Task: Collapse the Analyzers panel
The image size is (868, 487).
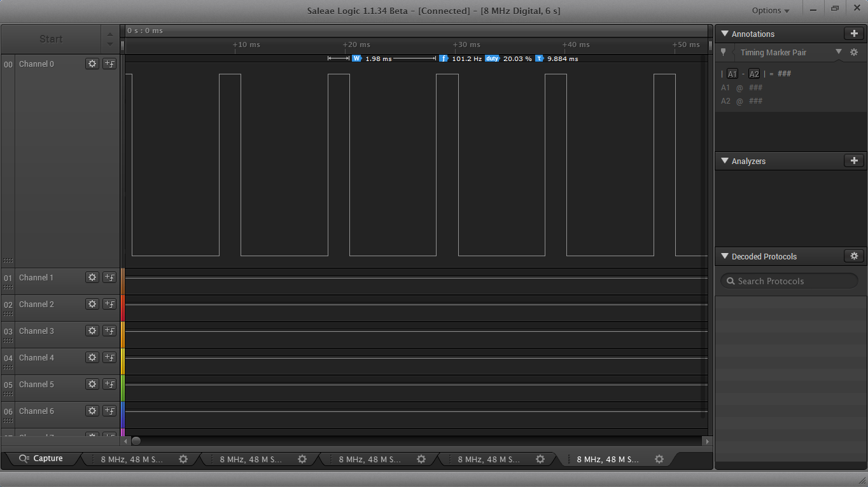Action: point(724,161)
